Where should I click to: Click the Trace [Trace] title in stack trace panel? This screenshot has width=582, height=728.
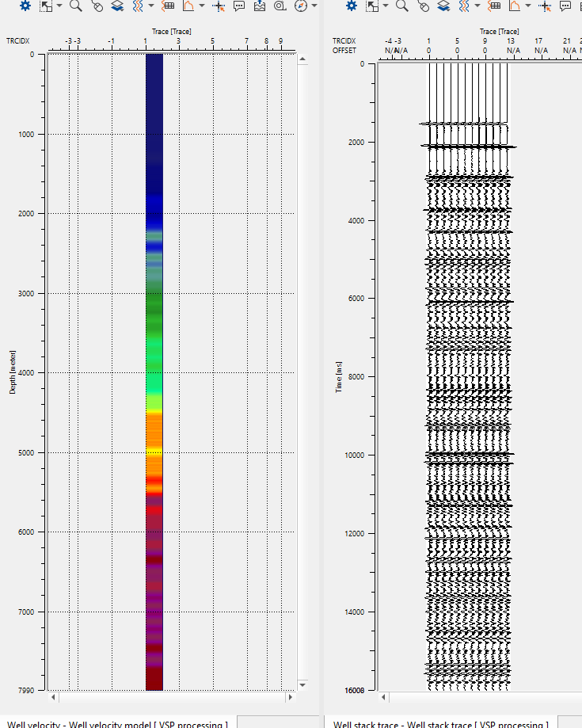[500, 32]
